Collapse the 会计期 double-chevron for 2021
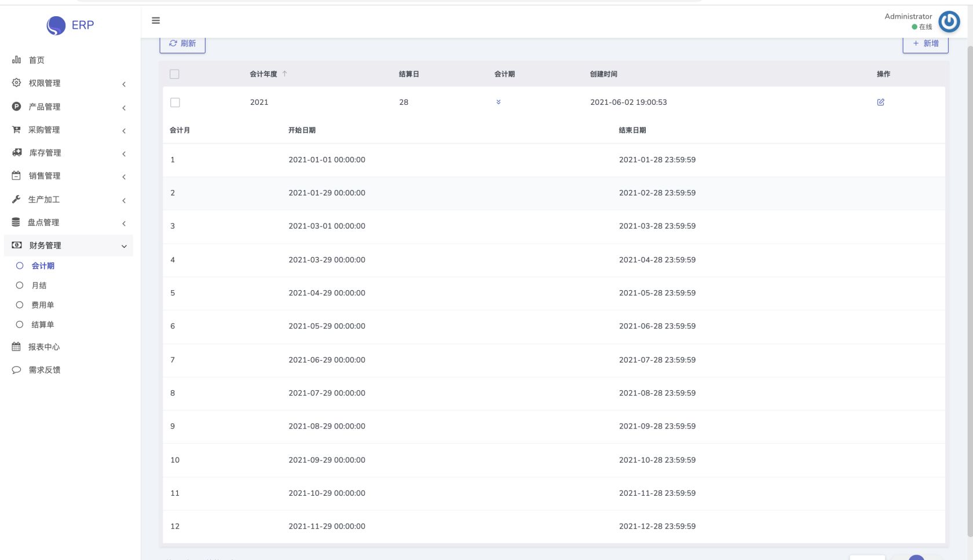The width and height of the screenshot is (973, 560). tap(498, 102)
